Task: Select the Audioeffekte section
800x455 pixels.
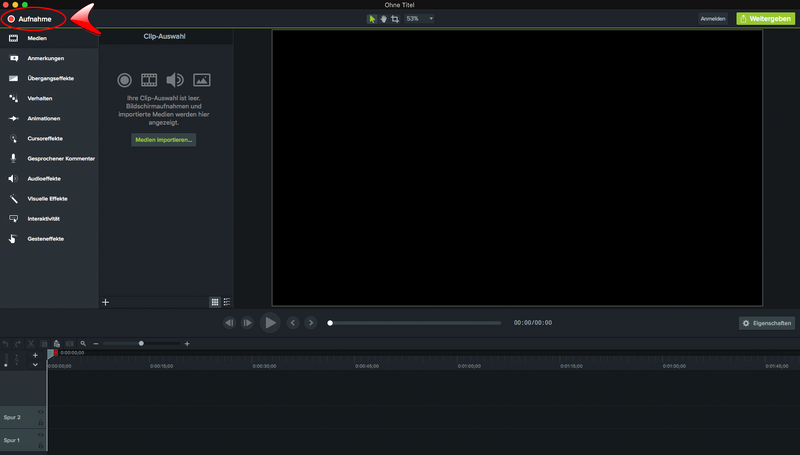Action: click(x=49, y=179)
